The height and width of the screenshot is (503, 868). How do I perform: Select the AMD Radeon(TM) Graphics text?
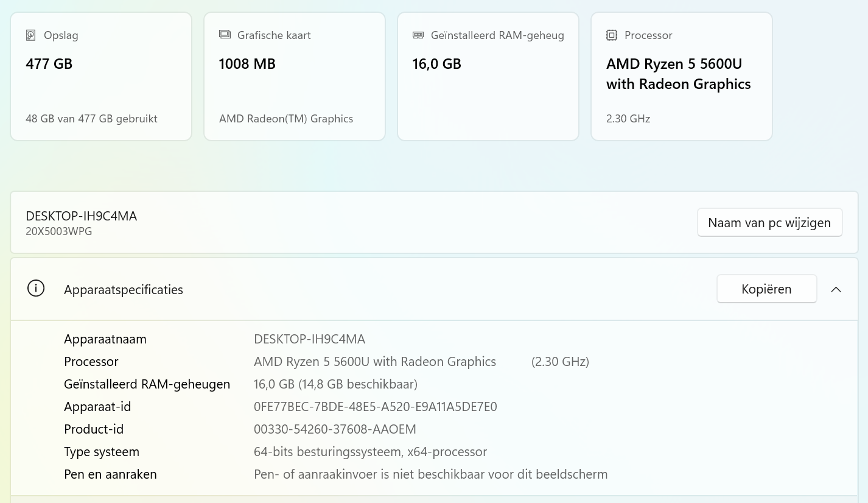[x=286, y=119]
